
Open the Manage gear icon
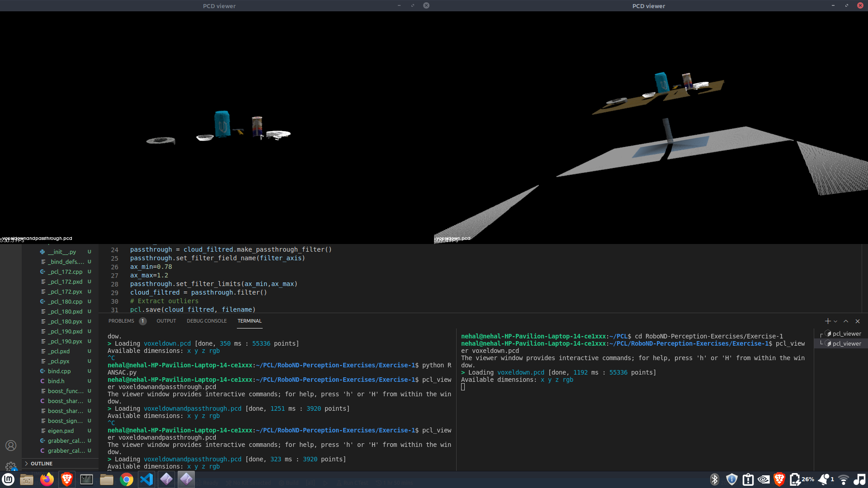click(11, 465)
